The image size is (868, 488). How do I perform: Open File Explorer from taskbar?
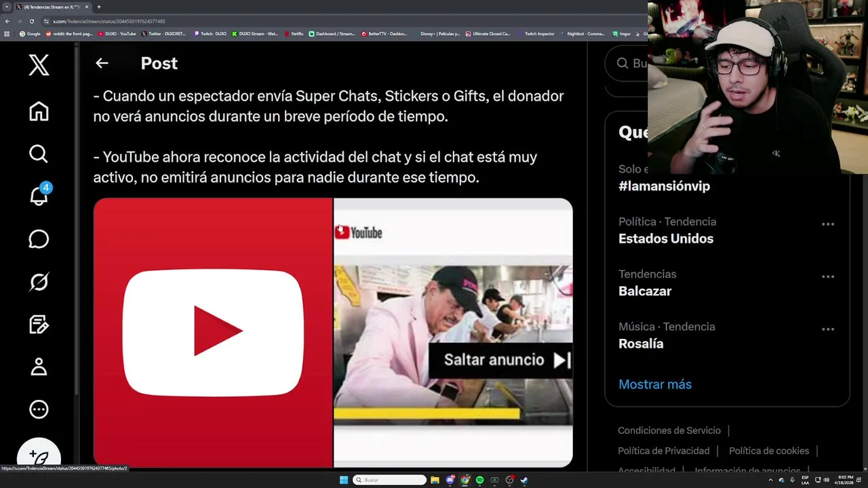435,480
